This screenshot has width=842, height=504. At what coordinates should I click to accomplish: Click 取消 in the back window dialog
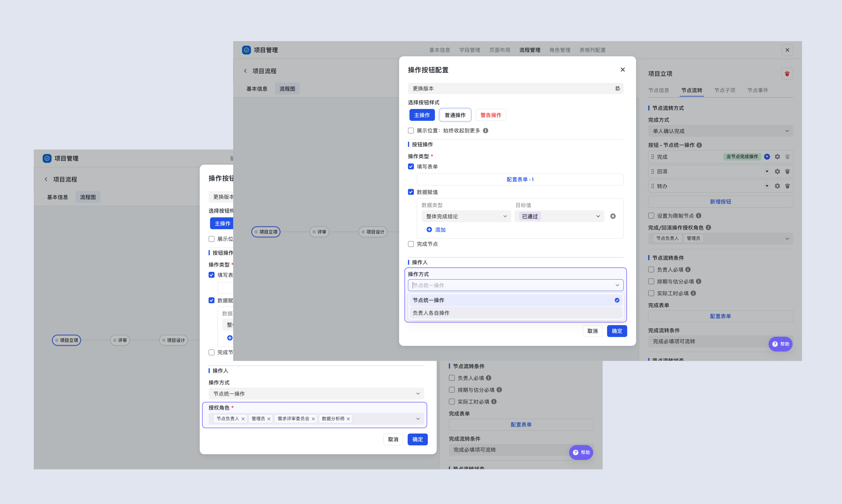coord(393,439)
